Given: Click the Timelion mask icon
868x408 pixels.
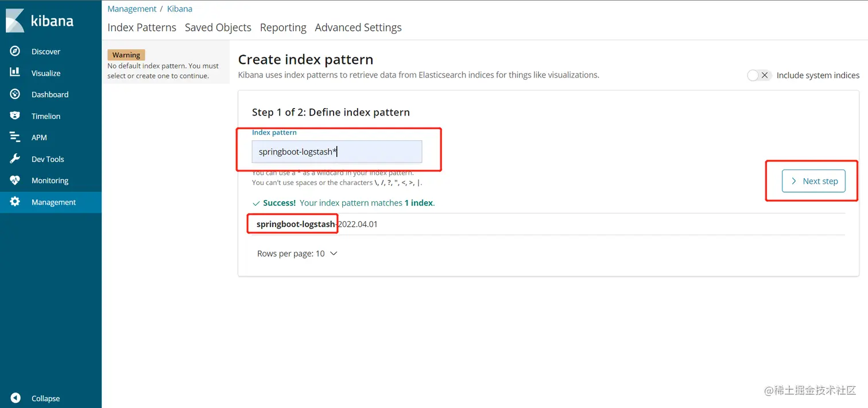Looking at the screenshot, I should [15, 116].
